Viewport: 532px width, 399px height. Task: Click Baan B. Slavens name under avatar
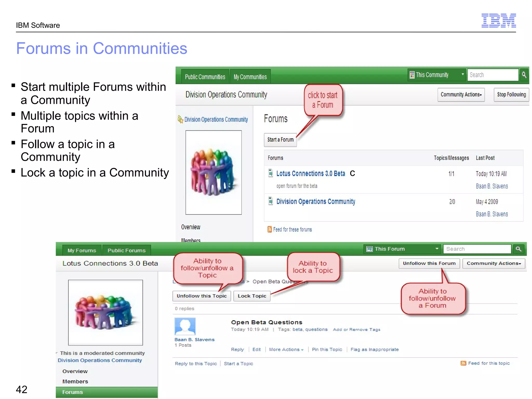click(x=195, y=340)
